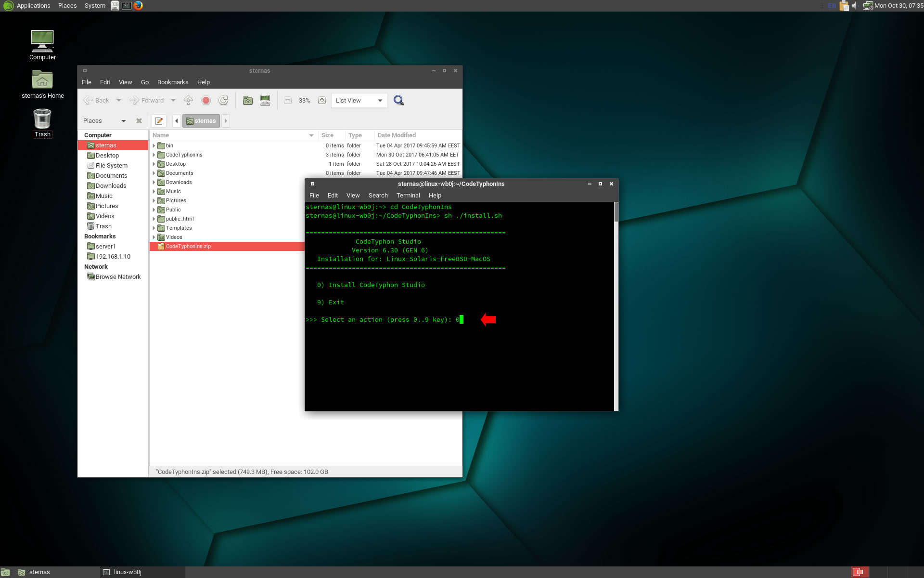Open Back history dropdown arrow

[118, 101]
